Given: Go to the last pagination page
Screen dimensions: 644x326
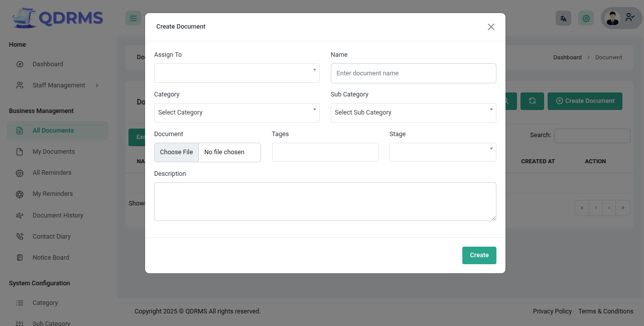Looking at the screenshot, I should click(623, 207).
